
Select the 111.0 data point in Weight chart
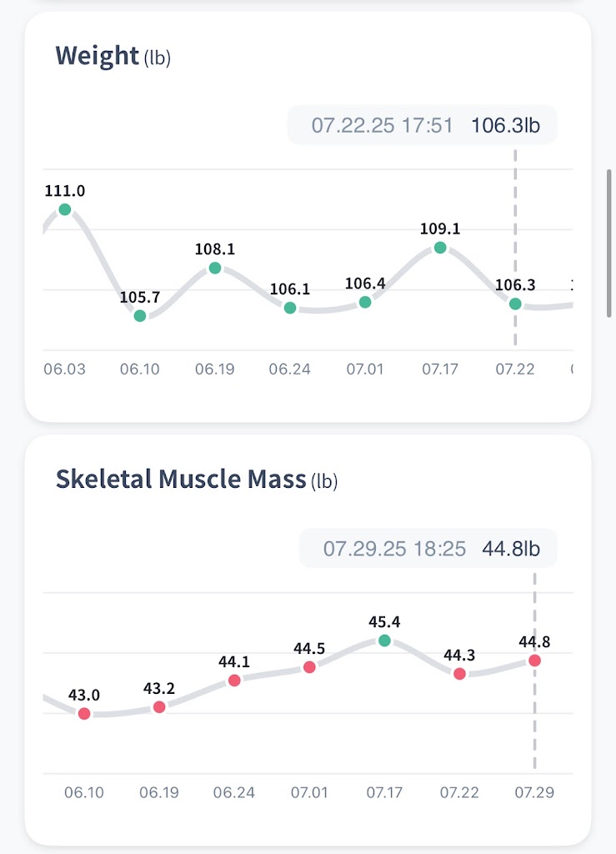(x=65, y=209)
